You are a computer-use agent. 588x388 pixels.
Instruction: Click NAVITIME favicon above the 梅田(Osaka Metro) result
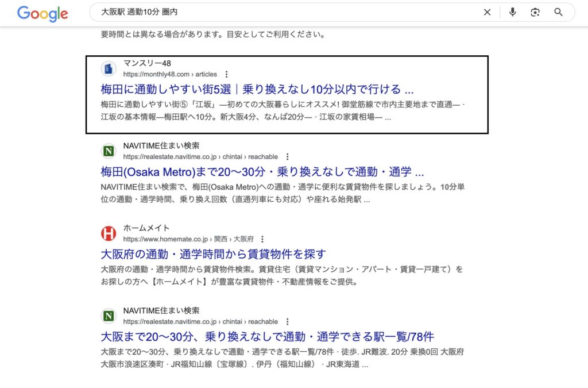pyautogui.click(x=109, y=151)
